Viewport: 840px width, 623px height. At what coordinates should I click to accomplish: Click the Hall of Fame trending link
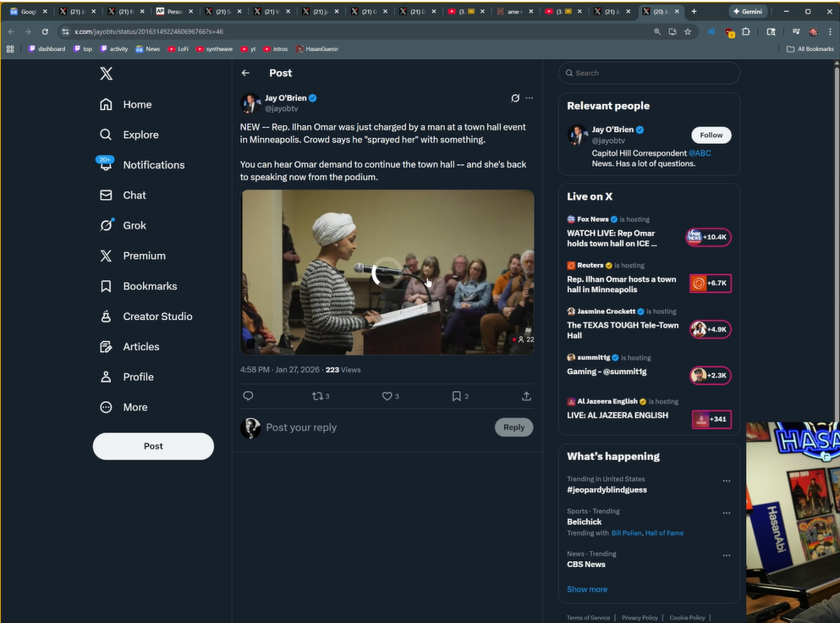click(664, 533)
